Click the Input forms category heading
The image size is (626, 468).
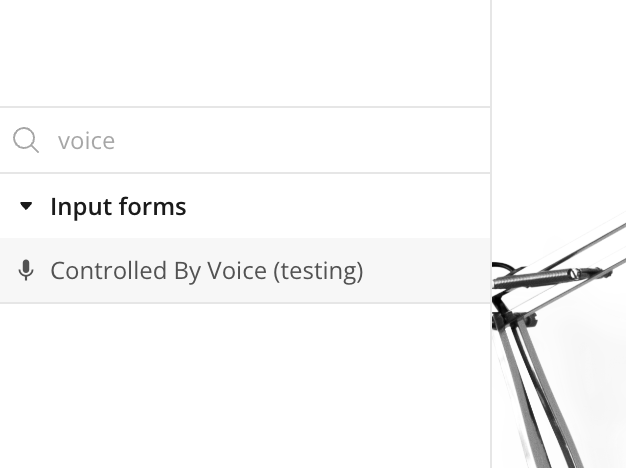(118, 206)
